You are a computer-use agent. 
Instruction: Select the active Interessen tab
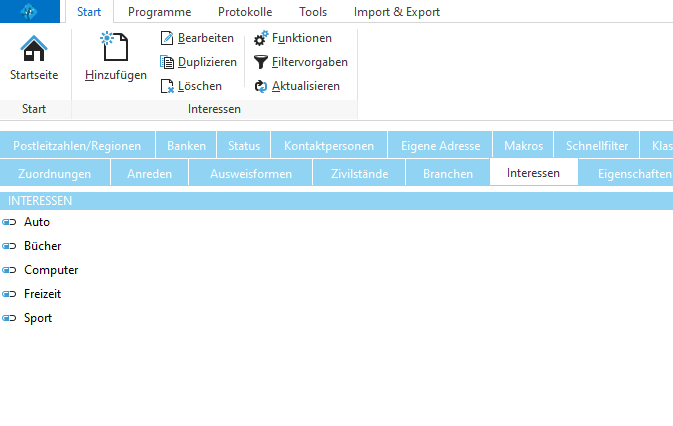tap(534, 172)
